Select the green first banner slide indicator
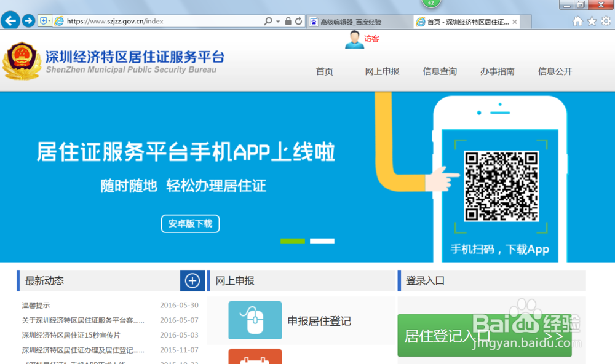Viewport: 615px width, 364px height. pyautogui.click(x=293, y=241)
